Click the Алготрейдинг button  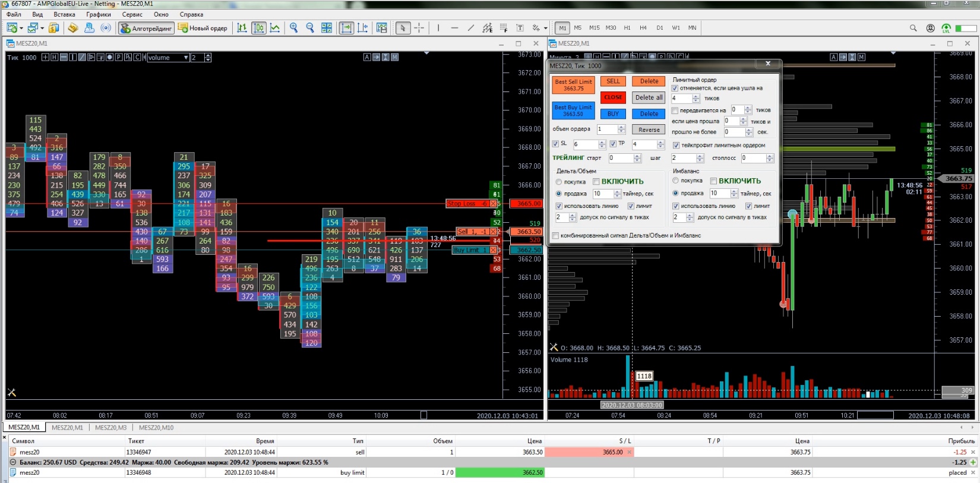pyautogui.click(x=146, y=28)
